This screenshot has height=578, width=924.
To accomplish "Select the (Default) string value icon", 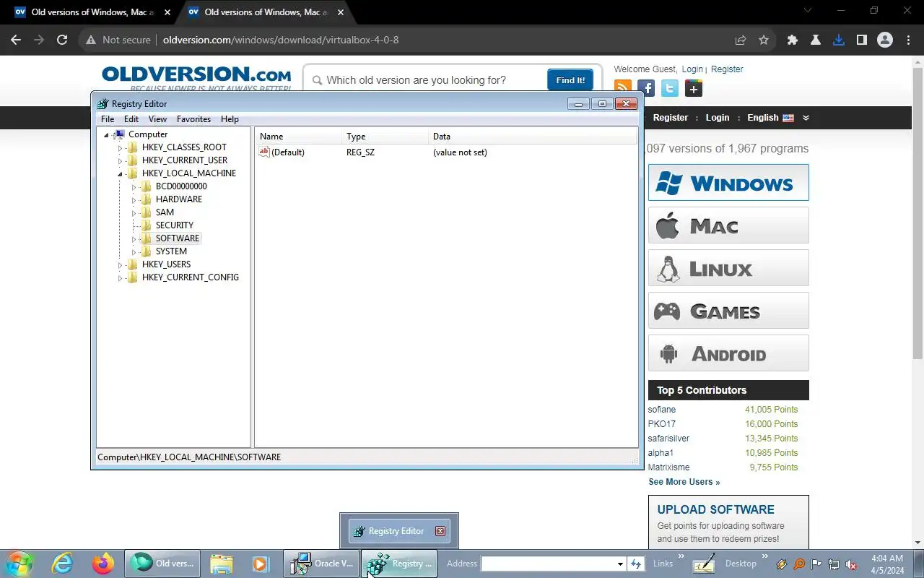I will [264, 152].
